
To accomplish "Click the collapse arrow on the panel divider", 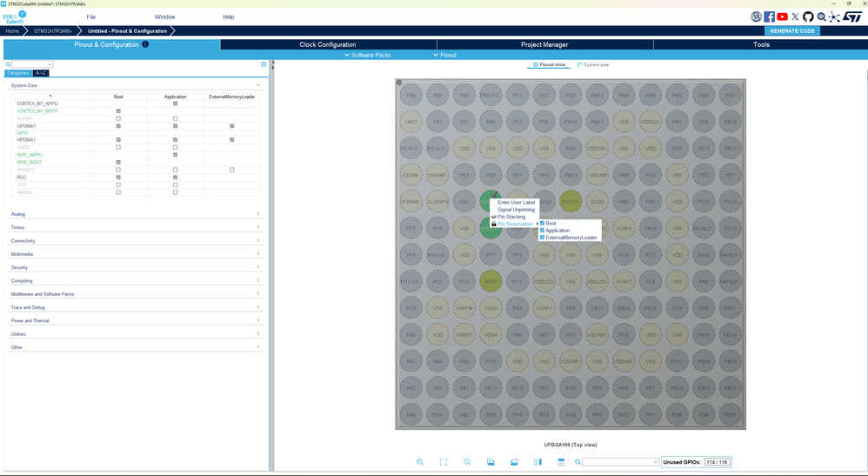I will click(272, 63).
